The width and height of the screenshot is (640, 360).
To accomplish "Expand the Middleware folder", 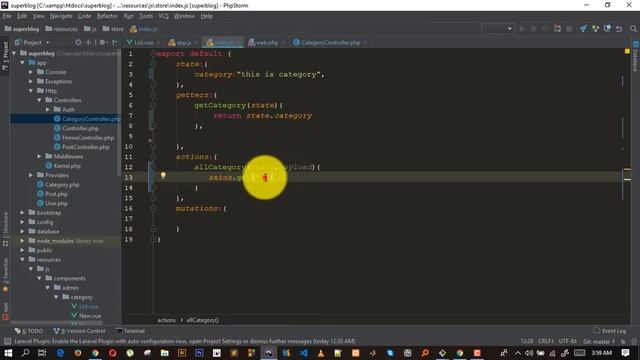I will point(40,156).
